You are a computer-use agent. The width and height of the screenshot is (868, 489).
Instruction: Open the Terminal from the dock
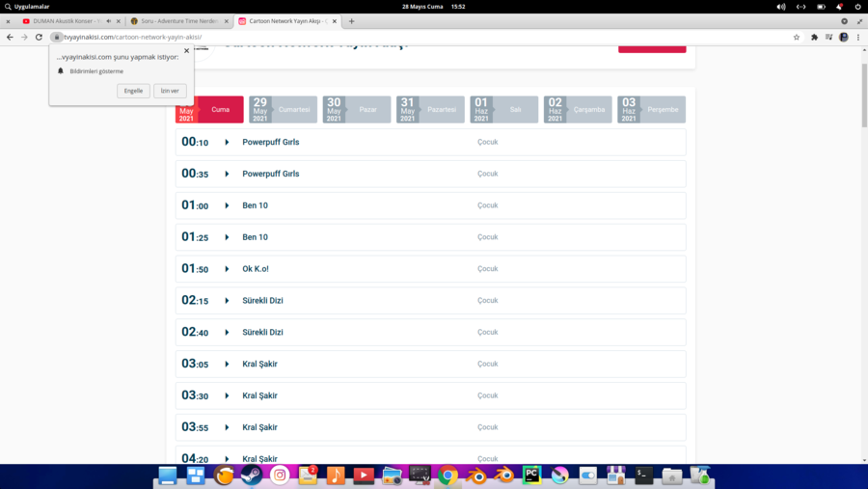pyautogui.click(x=644, y=475)
